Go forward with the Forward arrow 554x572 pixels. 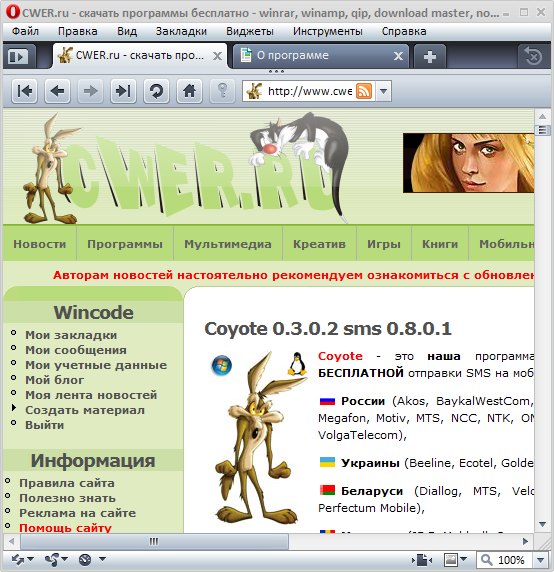coord(90,91)
